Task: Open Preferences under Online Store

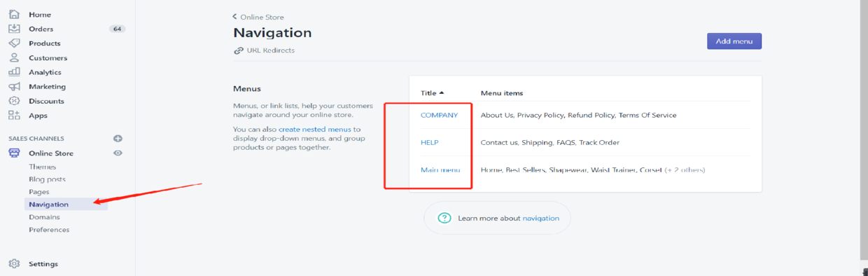Action: coord(49,230)
